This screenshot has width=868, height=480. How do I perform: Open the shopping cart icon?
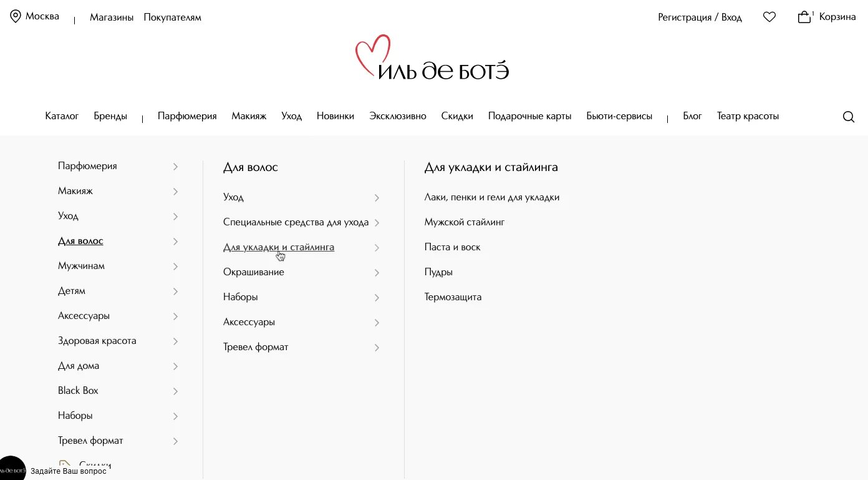pyautogui.click(x=804, y=16)
